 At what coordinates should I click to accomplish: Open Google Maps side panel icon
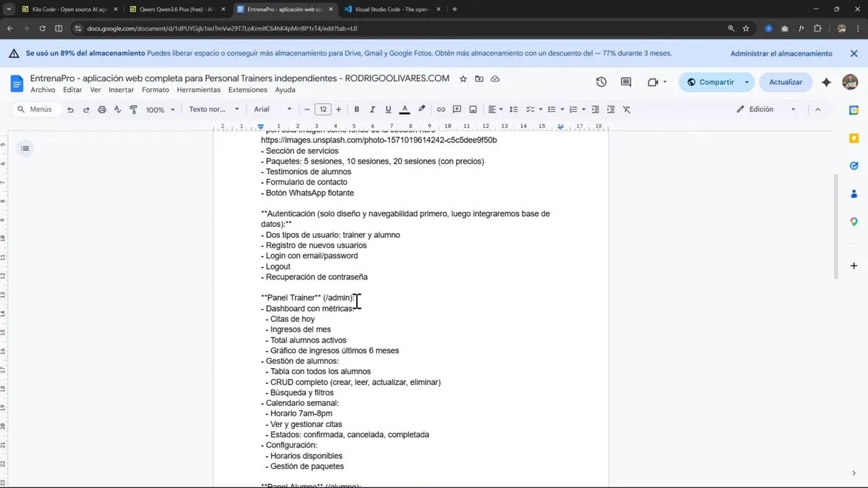click(854, 222)
